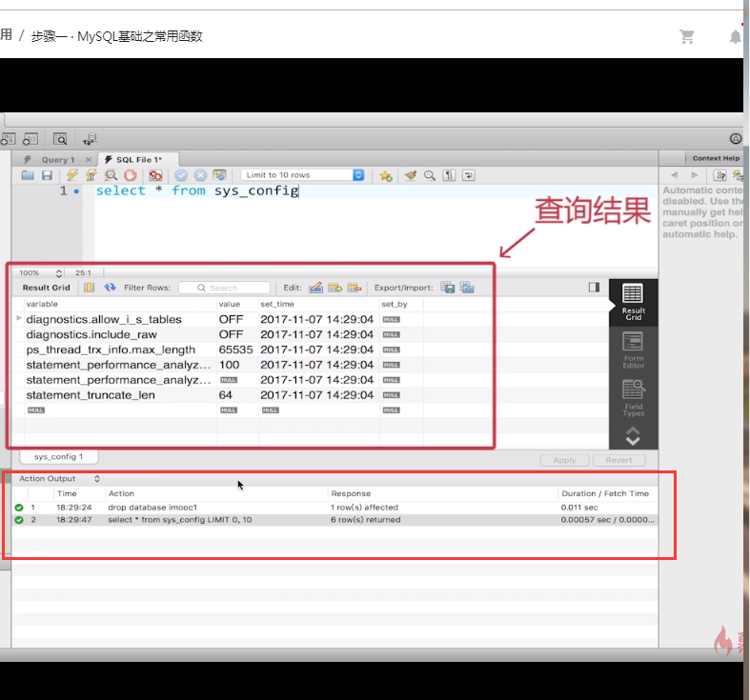Sort by the variable column header
This screenshot has width=750, height=700.
click(42, 304)
